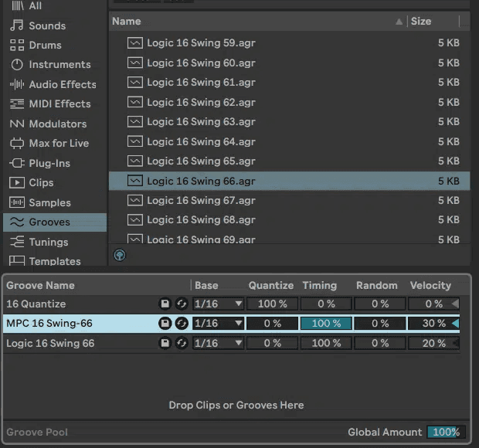Click file icon of Logic 16 Swing 59.agr
The width and height of the screenshot is (479, 448).
tap(135, 42)
